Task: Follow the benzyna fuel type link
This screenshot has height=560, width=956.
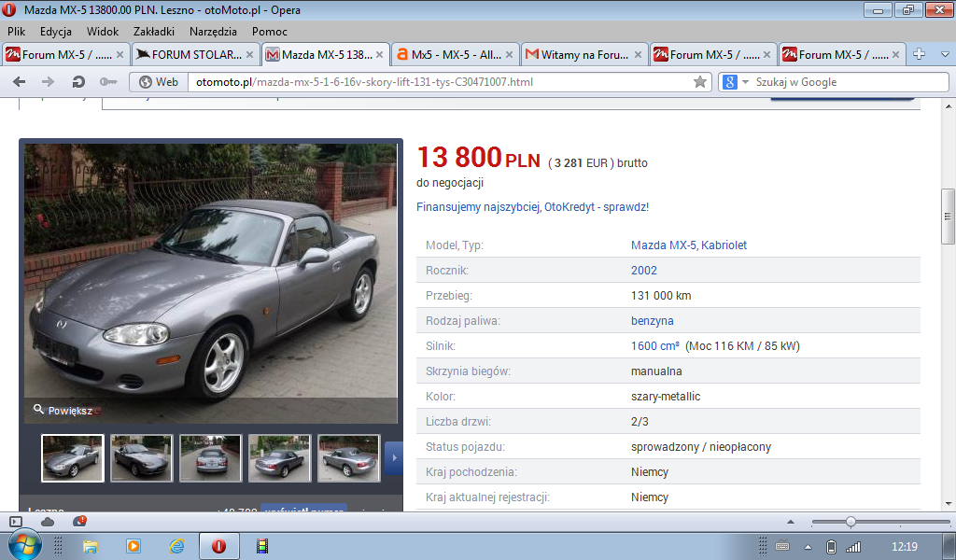Action: click(x=652, y=320)
